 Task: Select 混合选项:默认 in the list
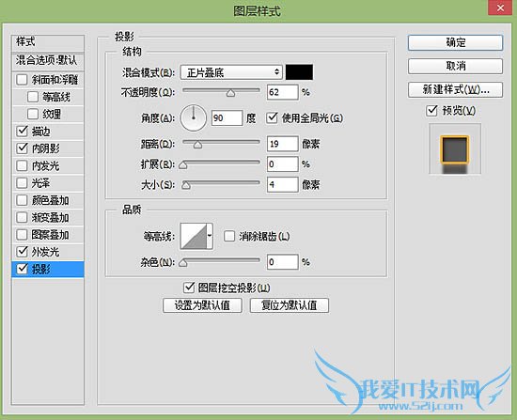(48, 60)
